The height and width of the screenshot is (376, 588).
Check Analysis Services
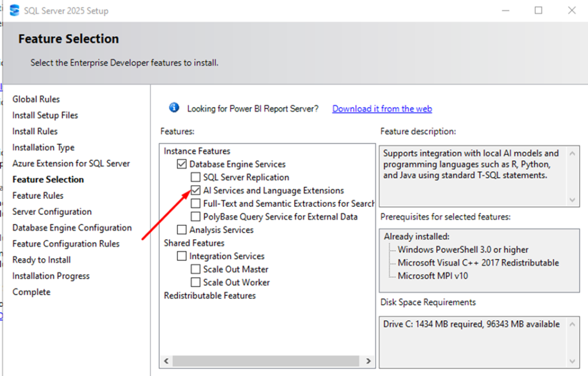coord(181,229)
